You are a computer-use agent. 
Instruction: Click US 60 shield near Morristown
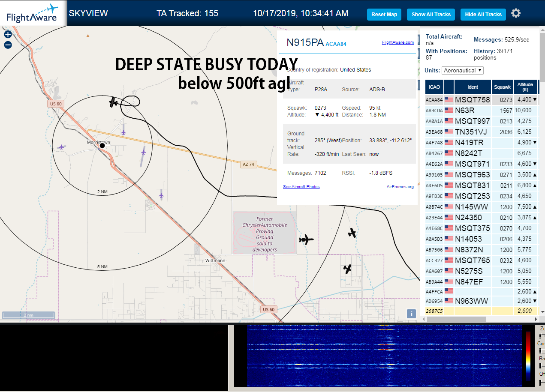[56, 104]
